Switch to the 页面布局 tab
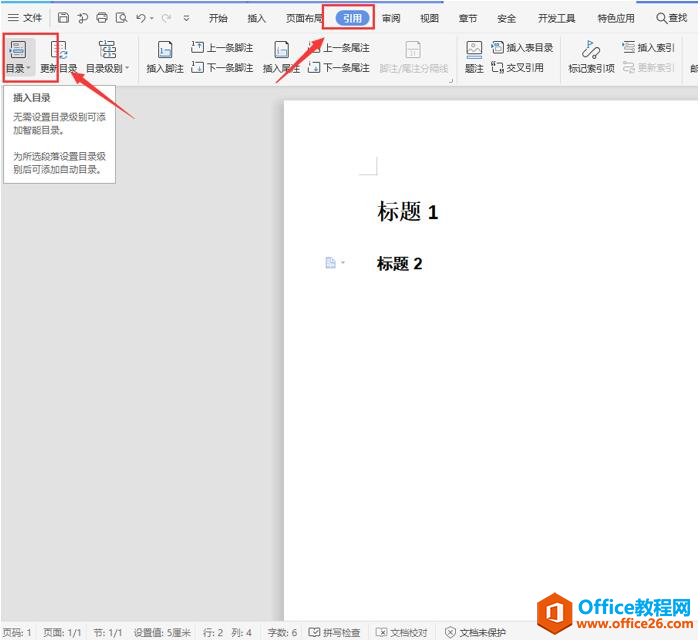Viewport: 700px width, 641px height. click(x=304, y=18)
